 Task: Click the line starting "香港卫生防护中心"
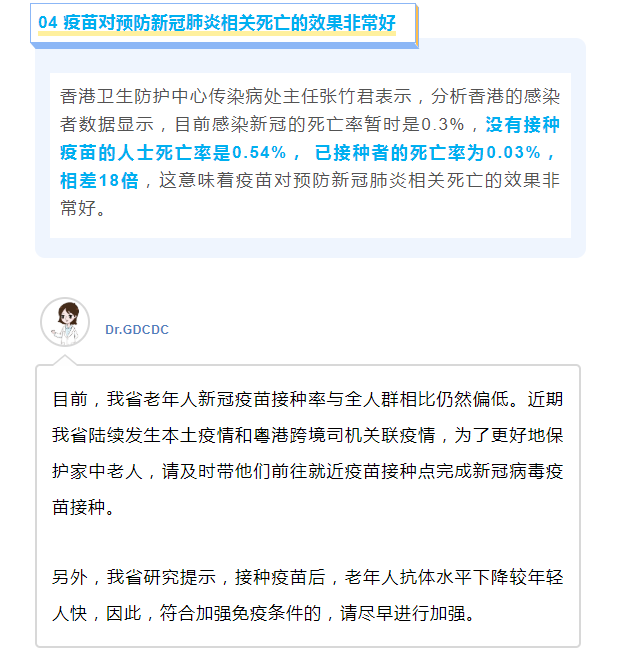310,97
